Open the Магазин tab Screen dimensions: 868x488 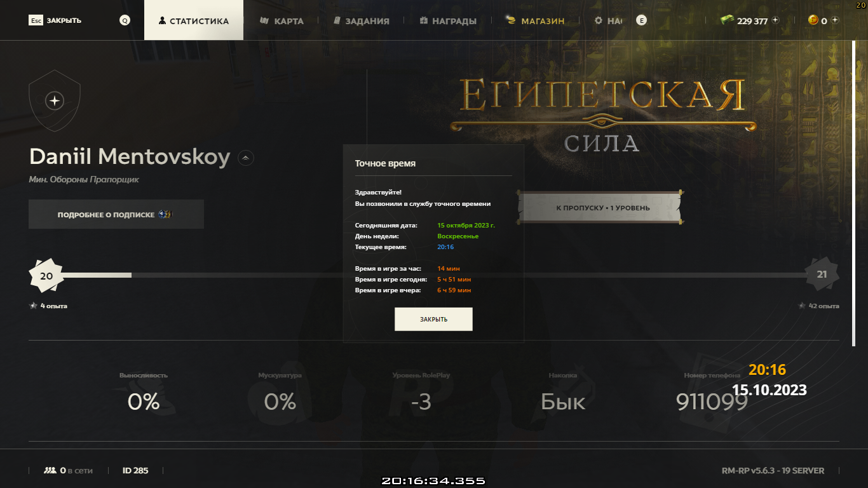535,20
